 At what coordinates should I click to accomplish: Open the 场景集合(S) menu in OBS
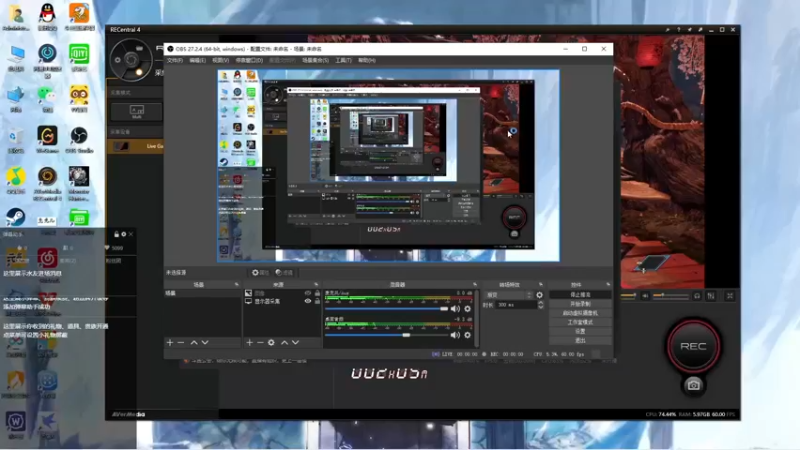315,60
